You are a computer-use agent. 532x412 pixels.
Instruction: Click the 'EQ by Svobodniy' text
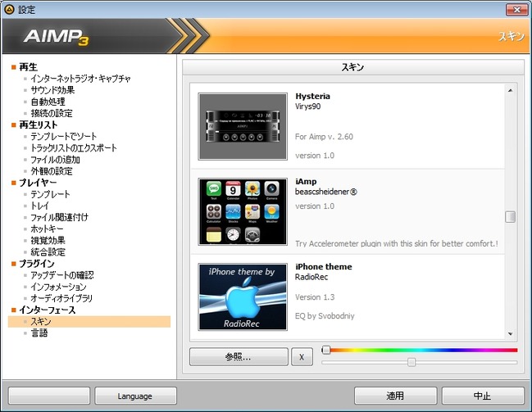pyautogui.click(x=325, y=316)
